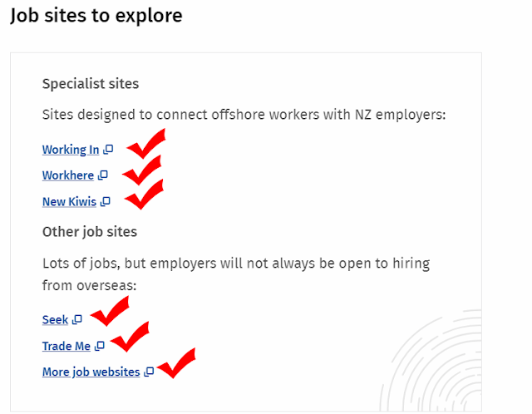Click red checkmark beside Seek

(x=110, y=311)
